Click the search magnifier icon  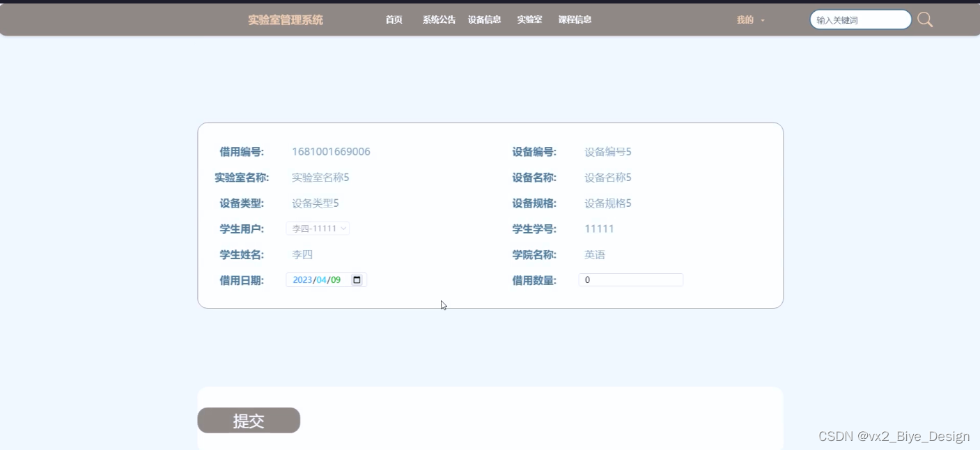pyautogui.click(x=925, y=20)
